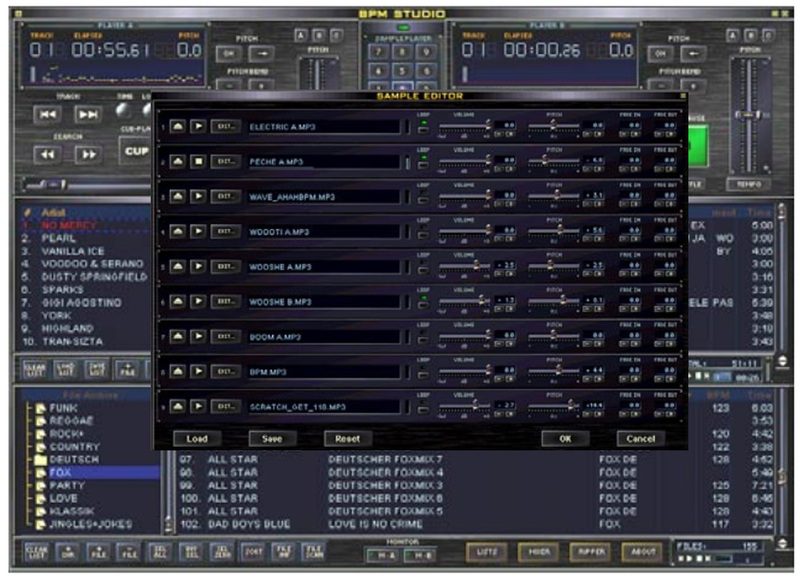This screenshot has width=800, height=579.
Task: Toggle loop for WOOSHE B.MP3
Action: point(423,306)
